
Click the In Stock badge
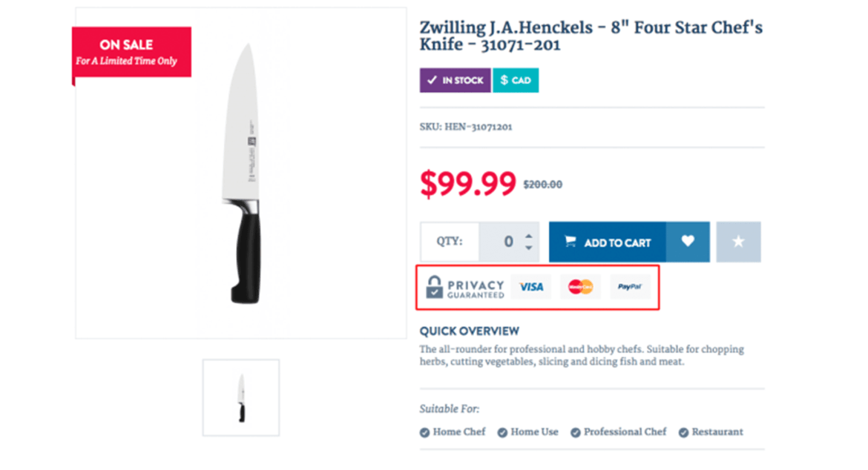click(x=455, y=80)
